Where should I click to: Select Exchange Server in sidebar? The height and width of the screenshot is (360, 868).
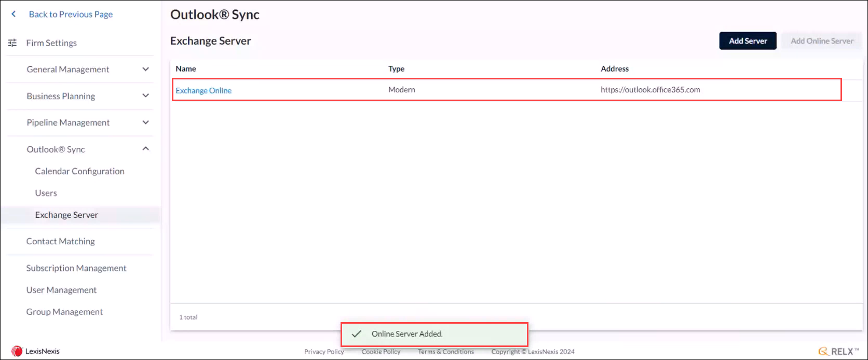[66, 215]
